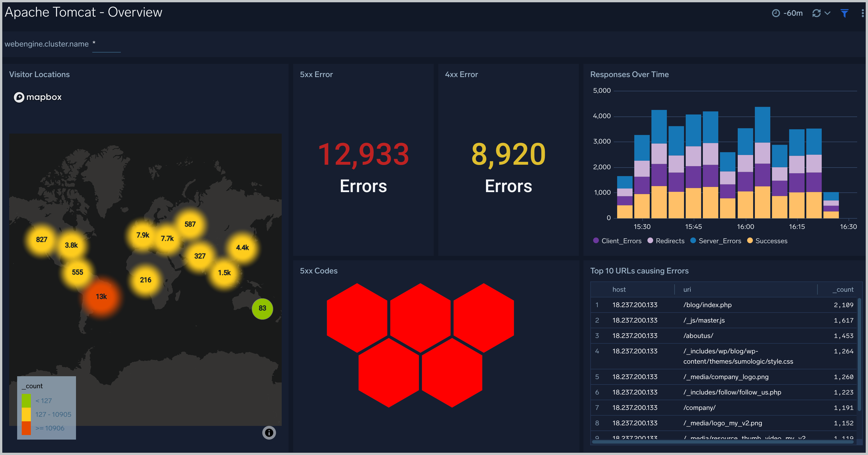Screen dimensions: 868x455
Task: Toggle Client_Errors series in chart legend
Action: point(617,241)
